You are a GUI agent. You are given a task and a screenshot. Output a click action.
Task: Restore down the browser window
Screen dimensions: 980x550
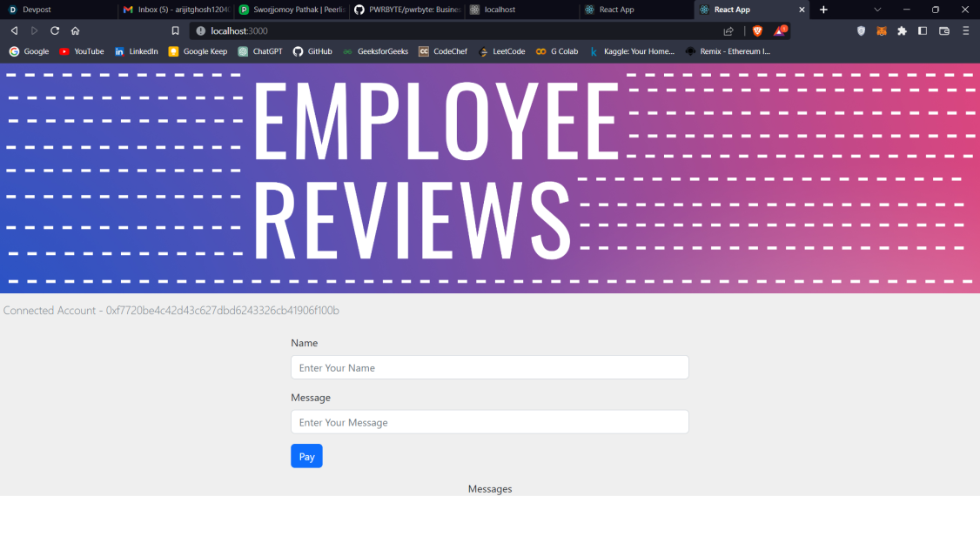(936, 10)
